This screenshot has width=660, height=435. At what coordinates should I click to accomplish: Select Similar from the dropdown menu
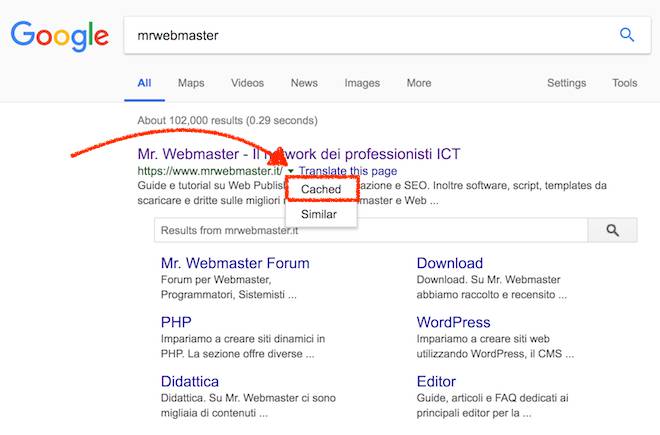(319, 214)
